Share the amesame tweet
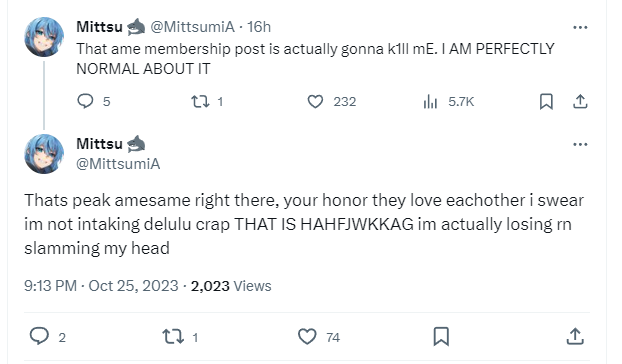The image size is (622, 364). [575, 336]
